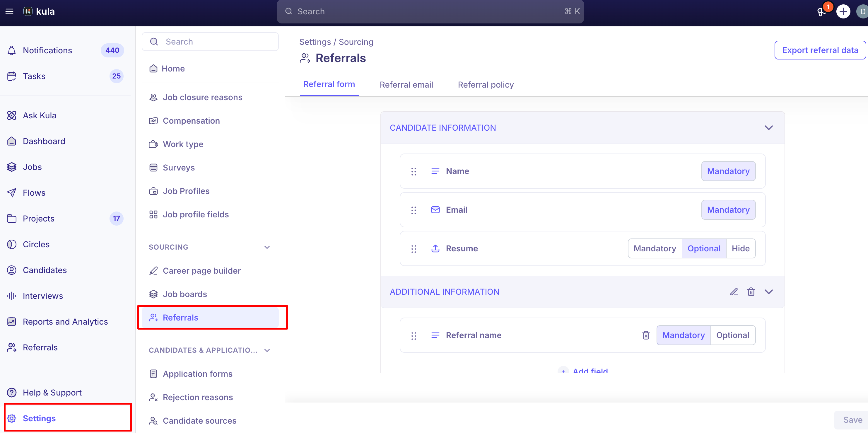Image resolution: width=868 pixels, height=433 pixels.
Task: Set Referral name to Optional
Action: pyautogui.click(x=732, y=335)
